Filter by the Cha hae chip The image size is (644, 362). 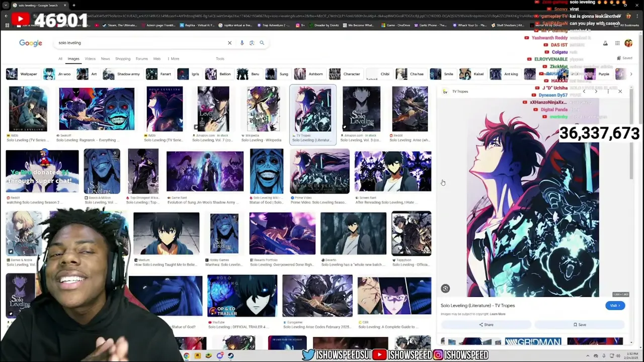click(411, 74)
